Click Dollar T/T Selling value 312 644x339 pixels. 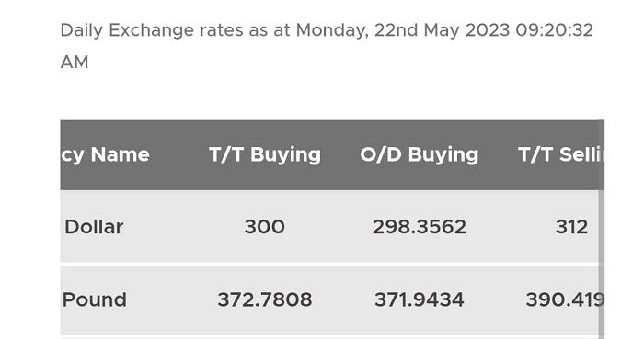[571, 227]
